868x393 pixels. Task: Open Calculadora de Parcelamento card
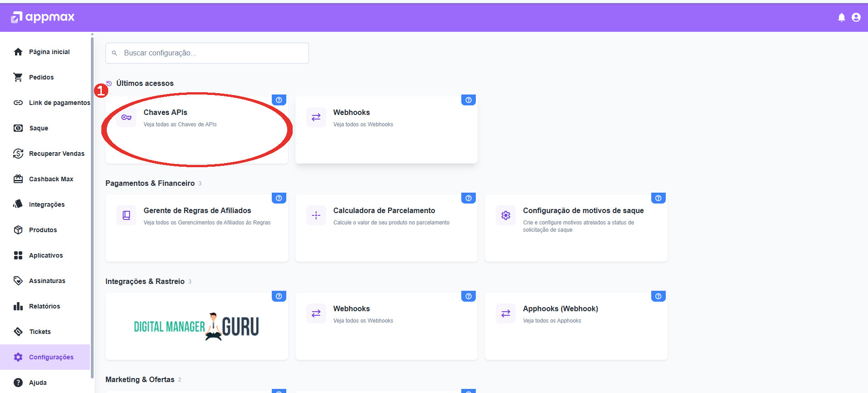pos(386,228)
